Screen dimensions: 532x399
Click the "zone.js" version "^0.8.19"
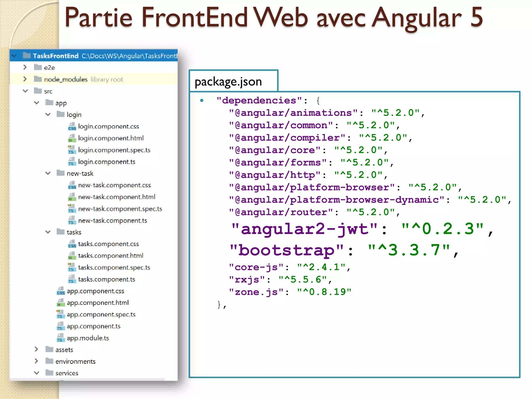[324, 292]
